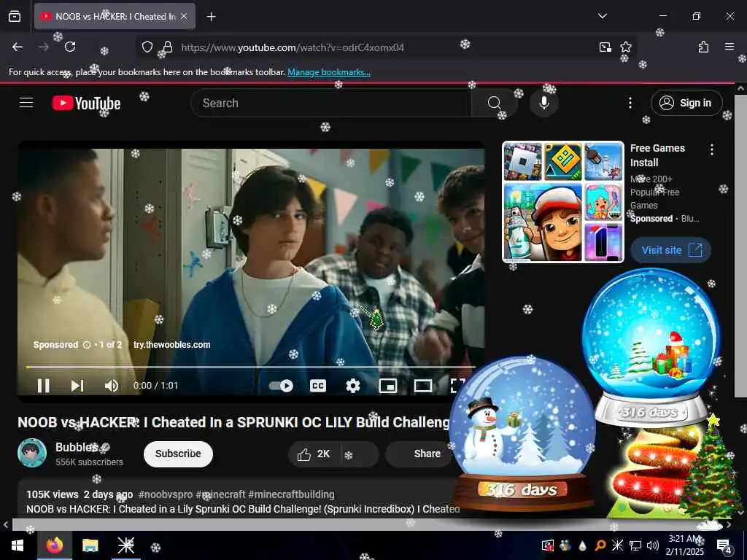Bookmark this page with star

point(625,47)
